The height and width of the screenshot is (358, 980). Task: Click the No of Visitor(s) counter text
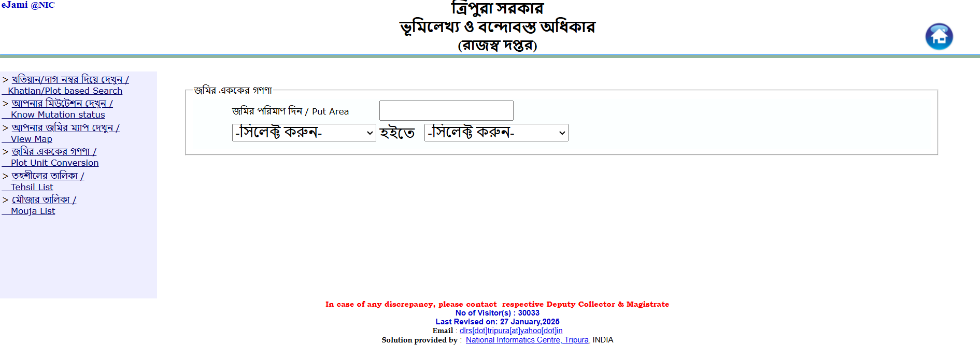coord(497,313)
